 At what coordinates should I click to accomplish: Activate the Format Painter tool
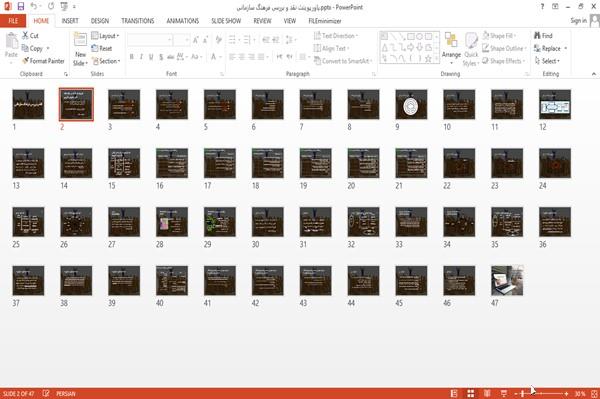(x=43, y=61)
